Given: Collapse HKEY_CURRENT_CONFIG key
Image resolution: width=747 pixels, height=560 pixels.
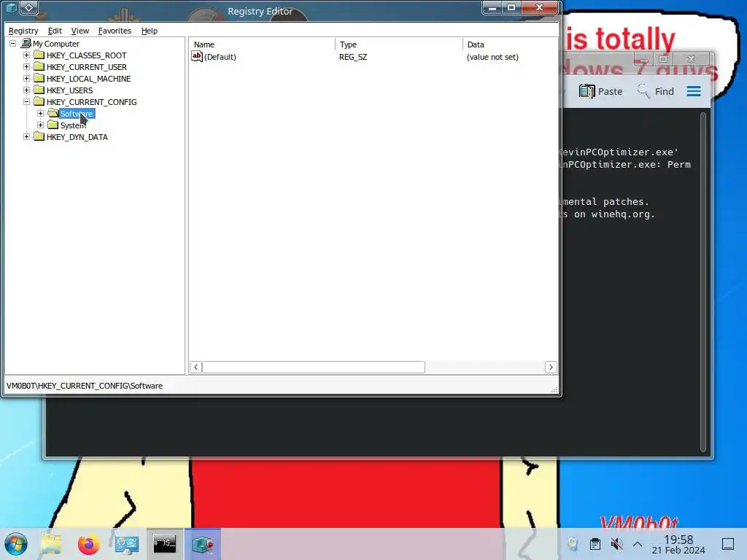Looking at the screenshot, I should pos(27,102).
